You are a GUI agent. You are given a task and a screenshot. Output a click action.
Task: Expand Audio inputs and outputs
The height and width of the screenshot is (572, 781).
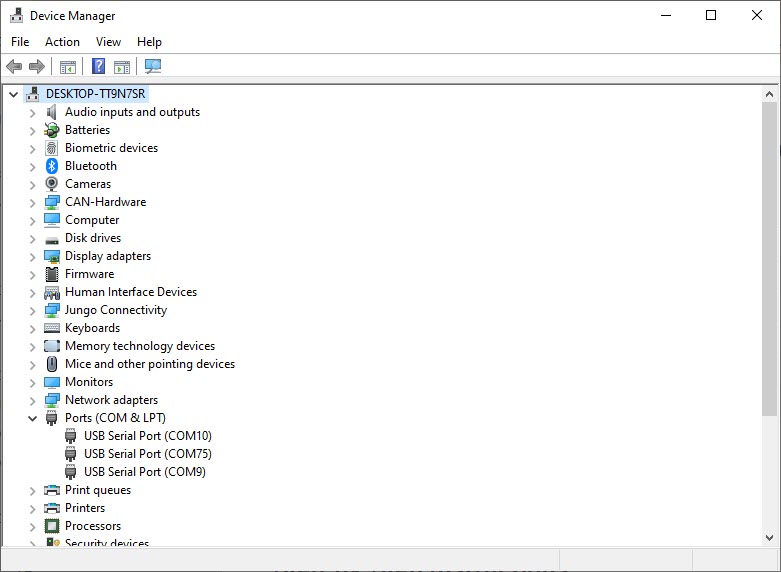[x=32, y=113]
